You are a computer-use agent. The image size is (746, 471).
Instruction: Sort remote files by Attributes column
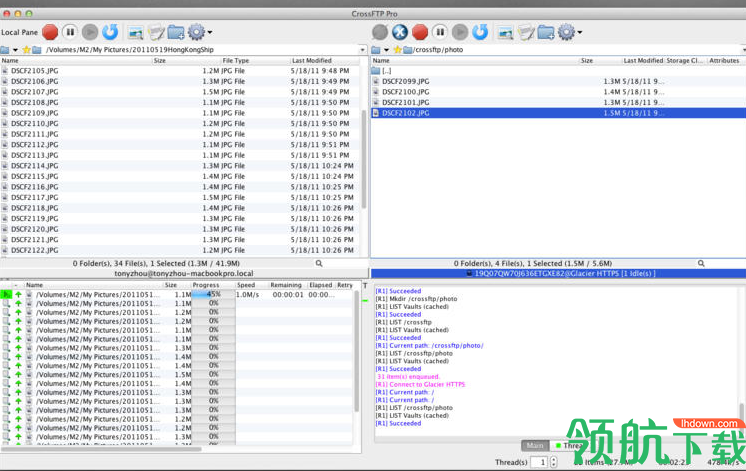pos(725,60)
